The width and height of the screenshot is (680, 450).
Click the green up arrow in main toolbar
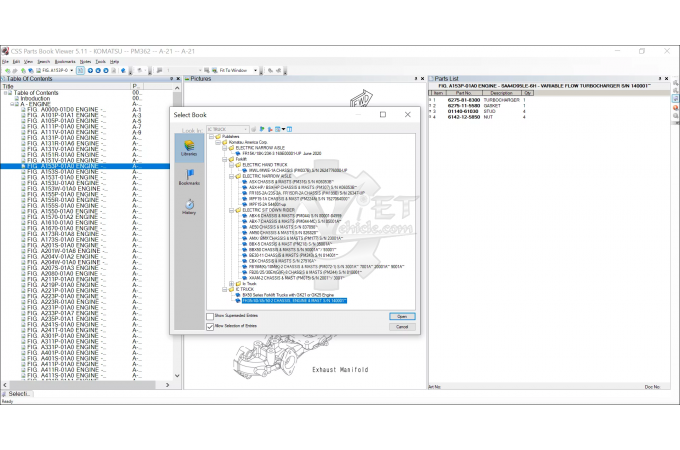(x=23, y=70)
